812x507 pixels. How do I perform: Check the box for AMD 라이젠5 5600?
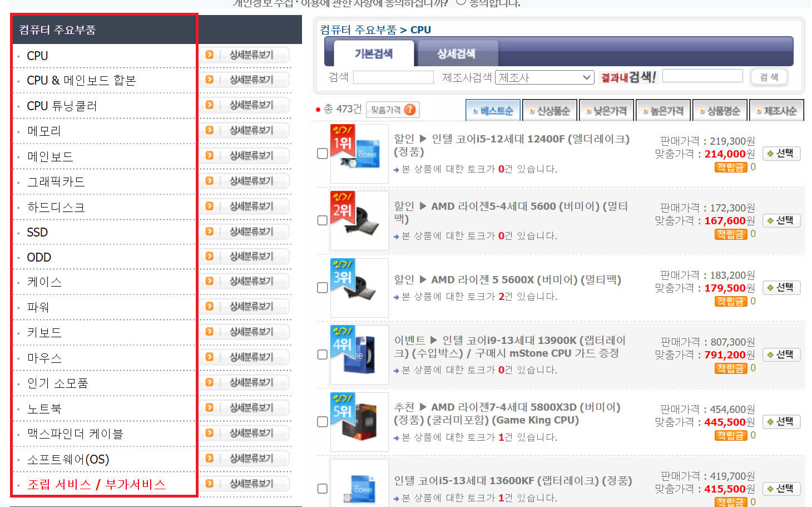click(322, 220)
